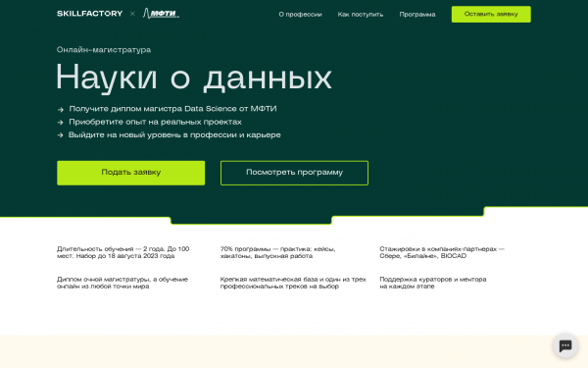
Task: Click the Подать заявку button
Action: point(131,173)
